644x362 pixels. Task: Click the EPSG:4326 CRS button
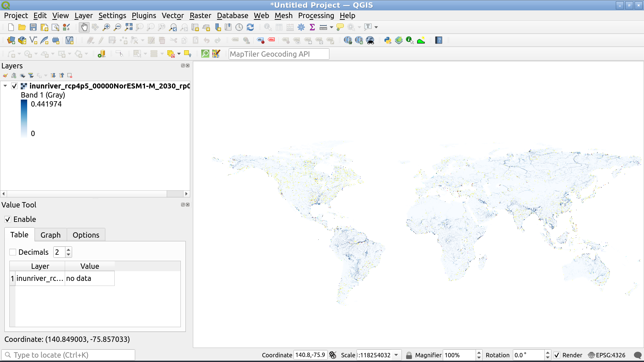click(607, 355)
